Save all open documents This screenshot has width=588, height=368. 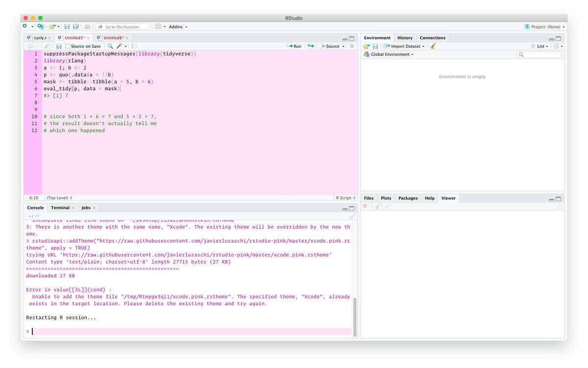[x=76, y=26]
